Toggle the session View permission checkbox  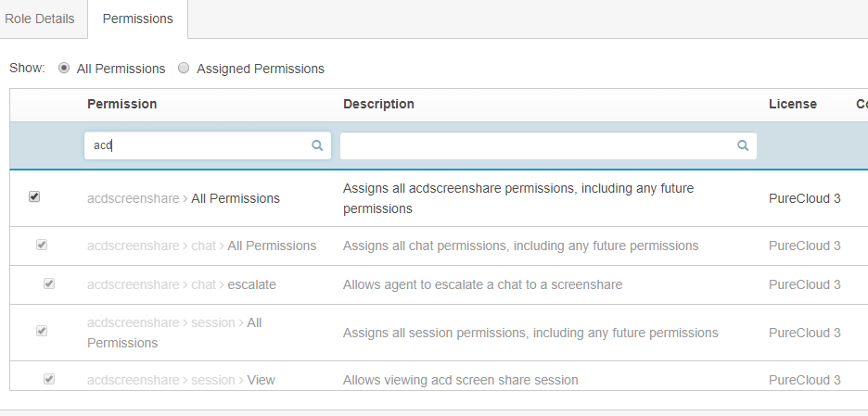(x=49, y=379)
